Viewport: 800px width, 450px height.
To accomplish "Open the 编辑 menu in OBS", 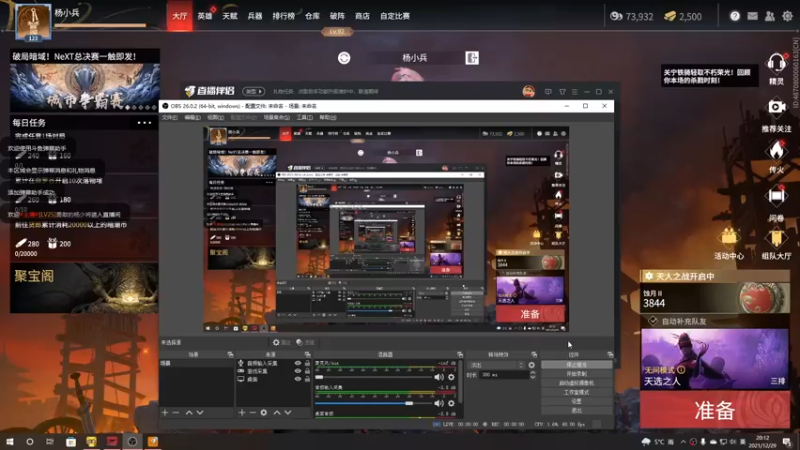I will (x=192, y=117).
